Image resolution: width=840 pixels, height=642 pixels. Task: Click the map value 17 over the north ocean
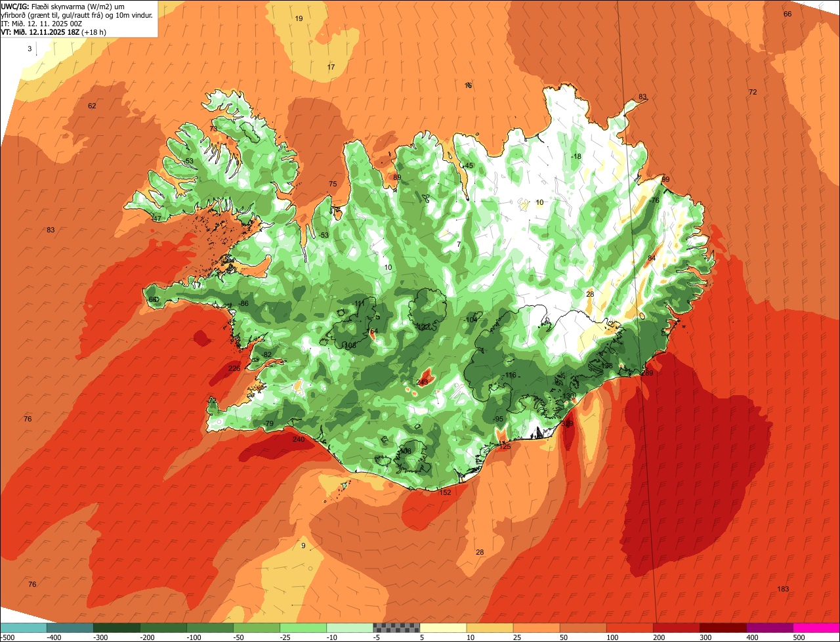pyautogui.click(x=331, y=67)
